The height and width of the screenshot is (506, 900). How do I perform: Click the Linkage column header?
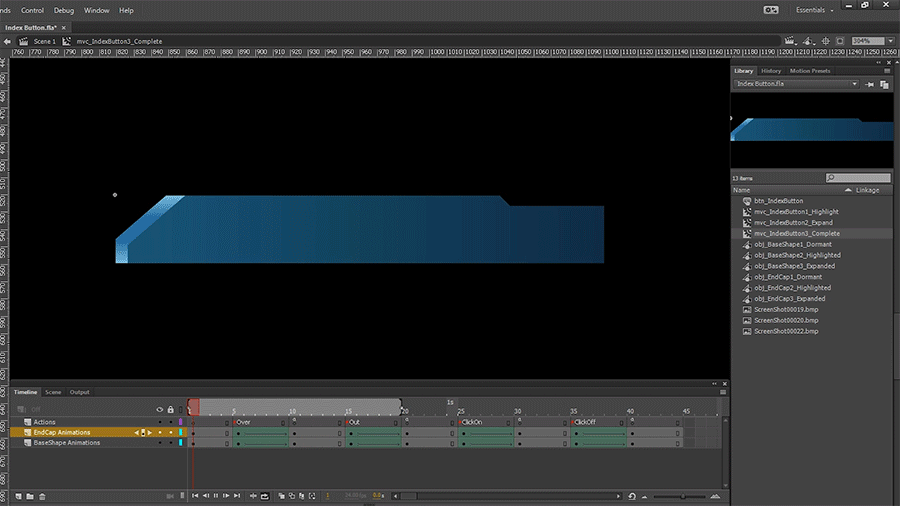[867, 190]
